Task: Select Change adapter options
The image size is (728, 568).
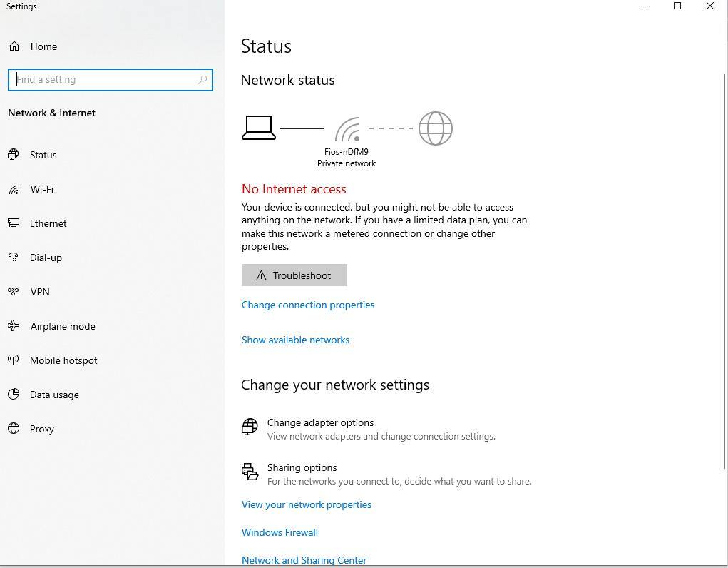Action: (320, 422)
